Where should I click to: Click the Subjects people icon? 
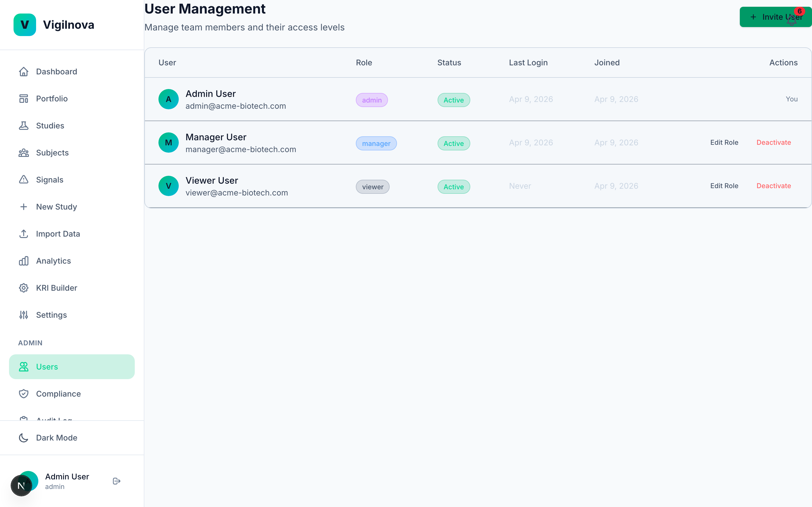(23, 153)
